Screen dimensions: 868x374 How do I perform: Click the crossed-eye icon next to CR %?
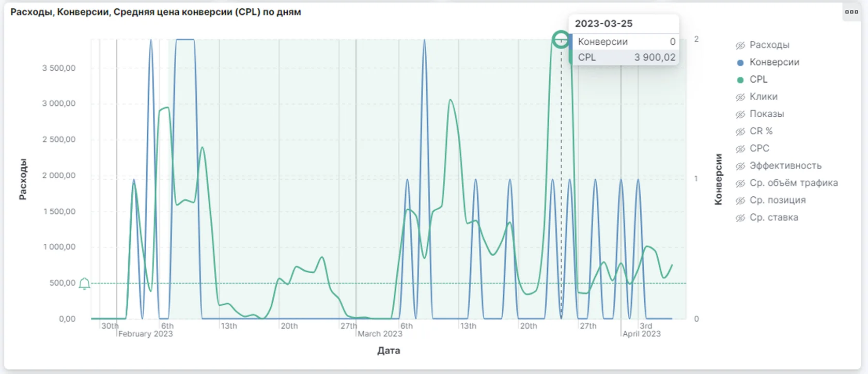coord(740,132)
